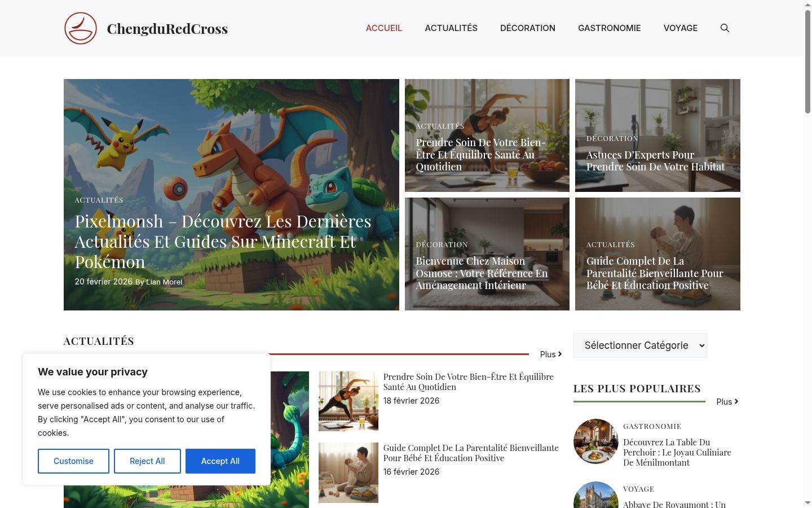The width and height of the screenshot is (812, 508).
Task: Go to the Accueil menu item
Action: pos(384,28)
